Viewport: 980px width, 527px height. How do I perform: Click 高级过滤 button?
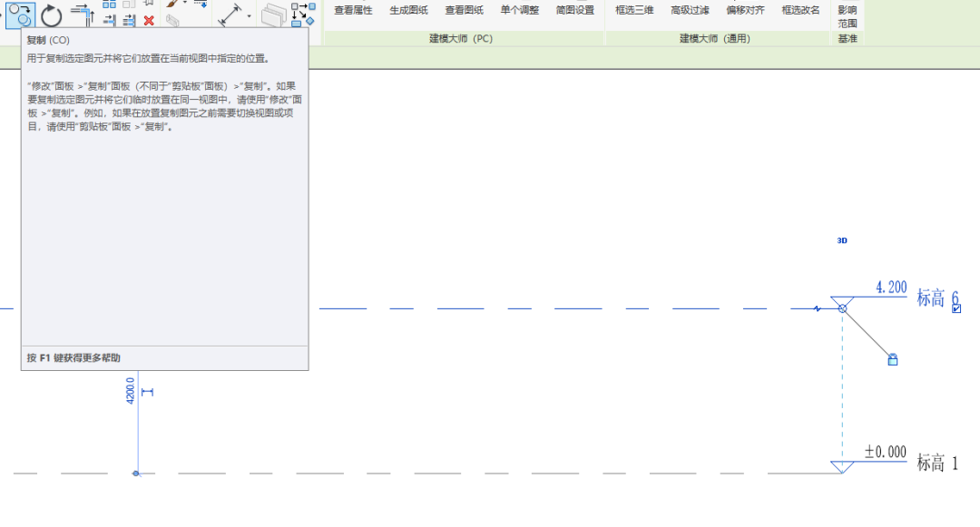pyautogui.click(x=690, y=10)
